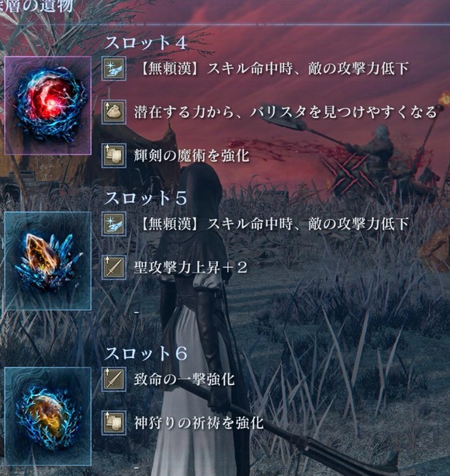Click the 神狩りの祈祷を強化 effect text
The width and height of the screenshot is (450, 476).
[199, 423]
